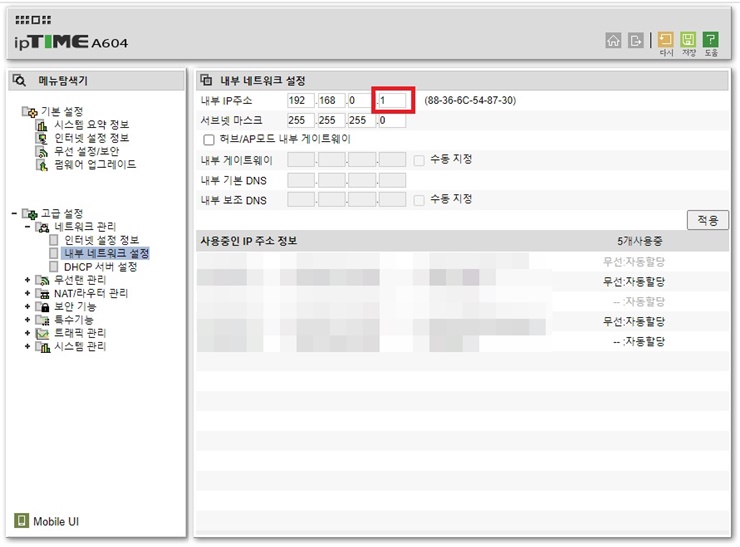Click the 적용 apply button
The height and width of the screenshot is (547, 740).
pos(707,220)
